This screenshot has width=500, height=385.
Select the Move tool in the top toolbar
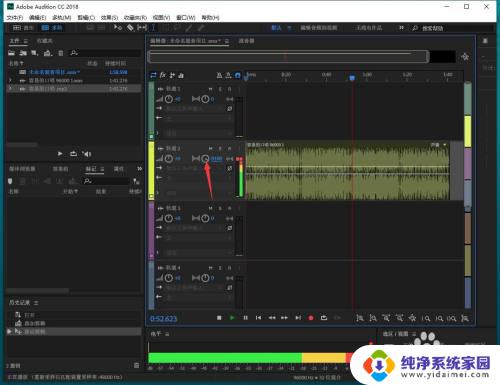click(118, 28)
